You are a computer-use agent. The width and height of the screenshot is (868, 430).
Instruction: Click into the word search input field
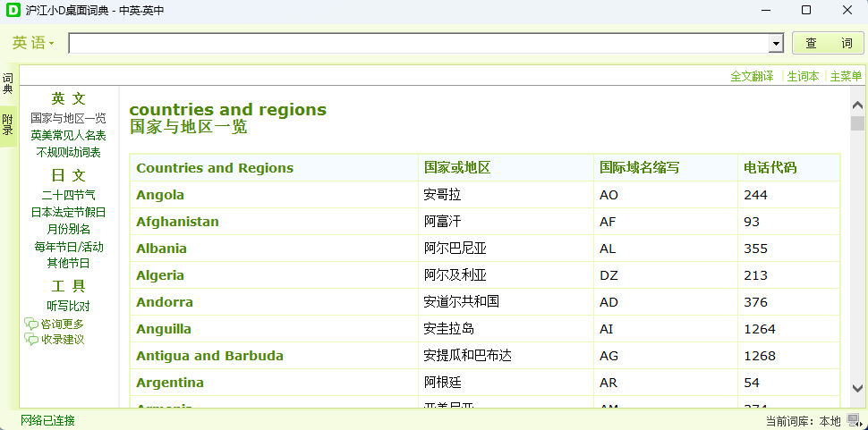pyautogui.click(x=419, y=44)
